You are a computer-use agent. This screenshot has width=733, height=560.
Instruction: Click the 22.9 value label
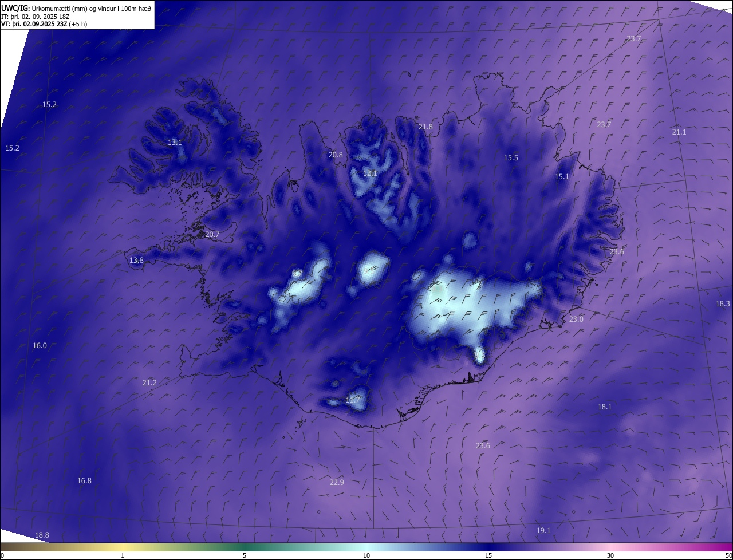(x=337, y=482)
